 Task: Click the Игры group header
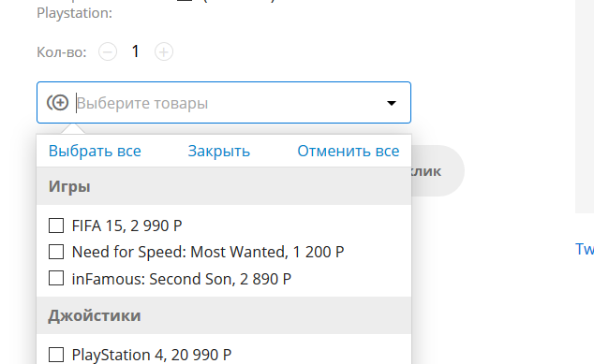[x=224, y=186]
